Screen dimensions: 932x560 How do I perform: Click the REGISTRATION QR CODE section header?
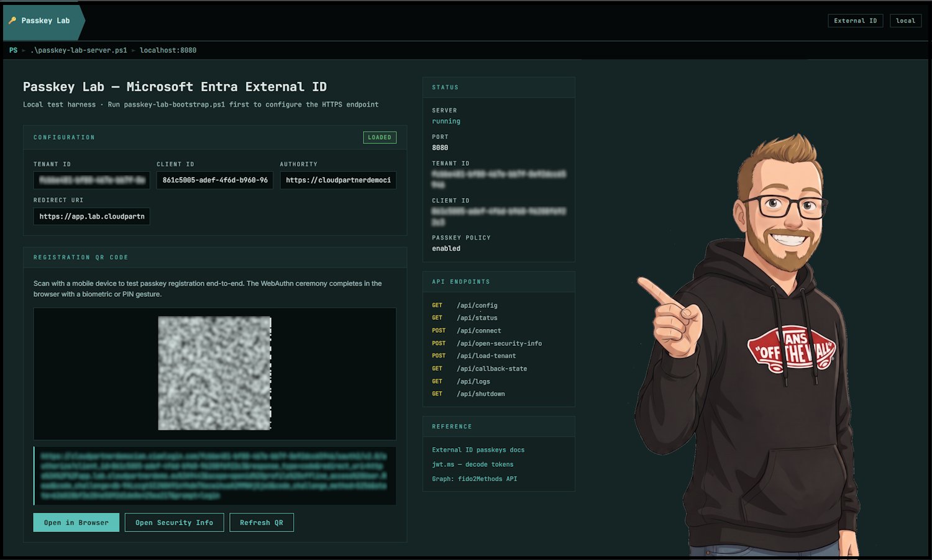coord(81,257)
